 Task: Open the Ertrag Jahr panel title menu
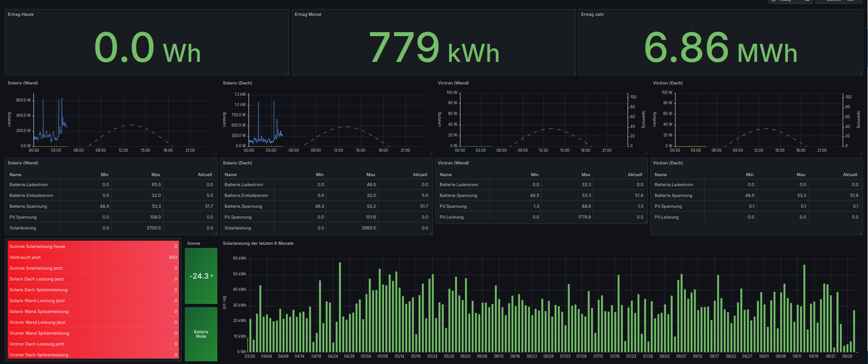pyautogui.click(x=592, y=14)
